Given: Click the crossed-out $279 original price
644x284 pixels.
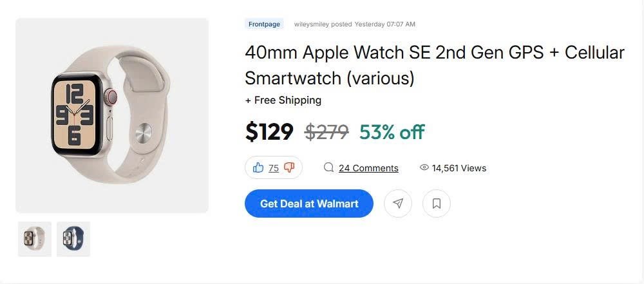Looking at the screenshot, I should pos(327,132).
